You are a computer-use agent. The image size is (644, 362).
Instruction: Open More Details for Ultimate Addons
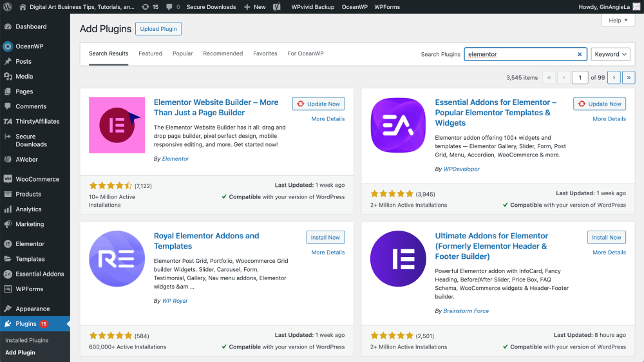pos(609,252)
